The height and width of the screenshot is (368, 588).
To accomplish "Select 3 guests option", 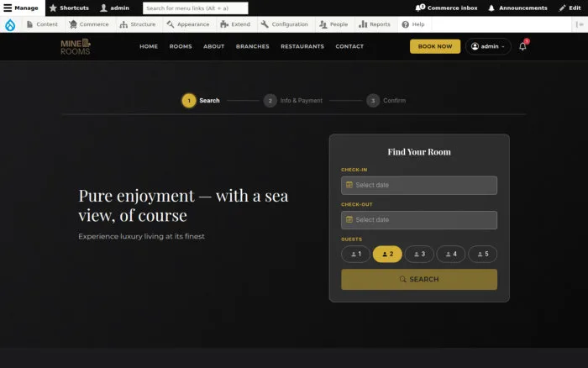I will tap(419, 255).
